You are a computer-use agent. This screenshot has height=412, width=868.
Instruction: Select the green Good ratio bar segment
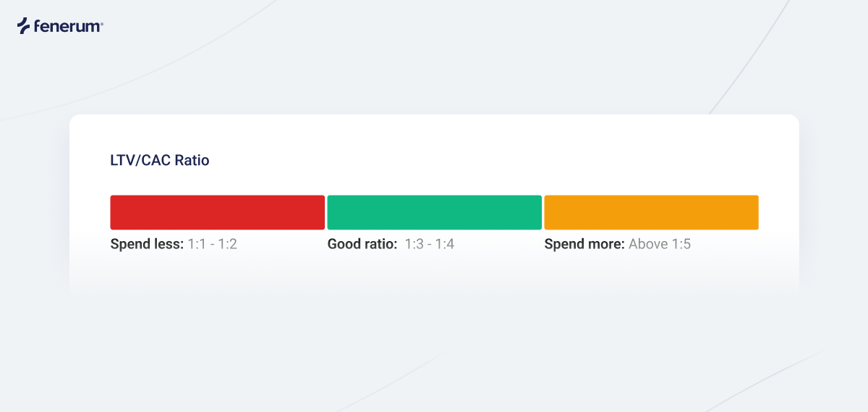tap(434, 212)
